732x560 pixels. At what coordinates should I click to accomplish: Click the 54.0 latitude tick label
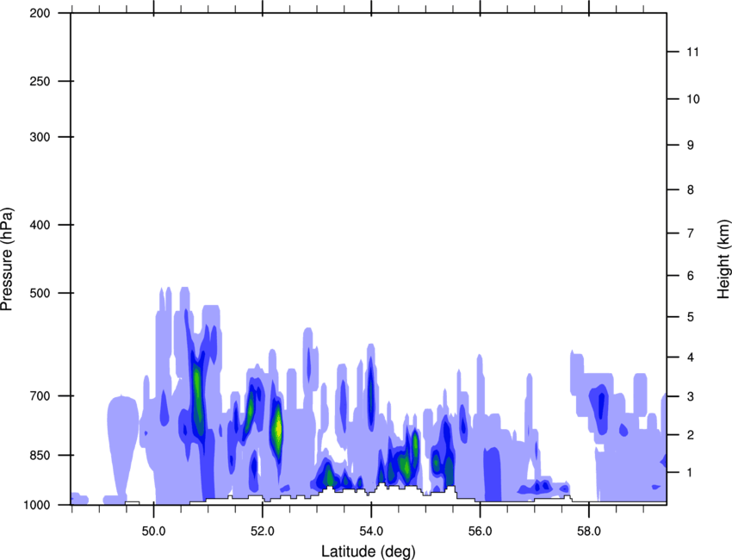(x=372, y=532)
